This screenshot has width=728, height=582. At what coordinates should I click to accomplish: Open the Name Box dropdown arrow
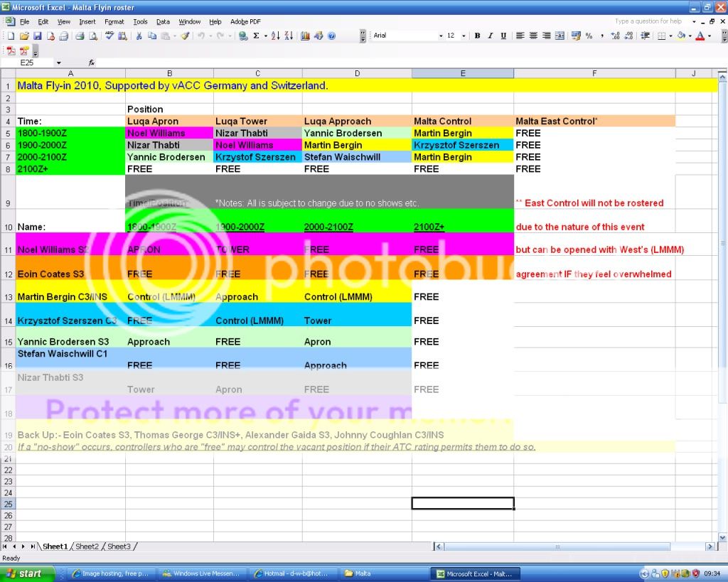coord(58,63)
